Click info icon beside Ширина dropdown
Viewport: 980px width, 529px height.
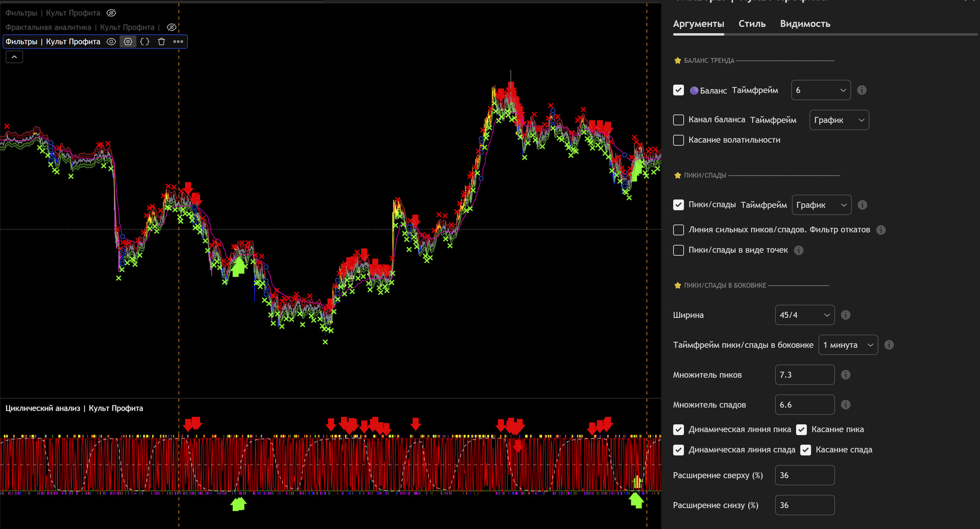(845, 315)
